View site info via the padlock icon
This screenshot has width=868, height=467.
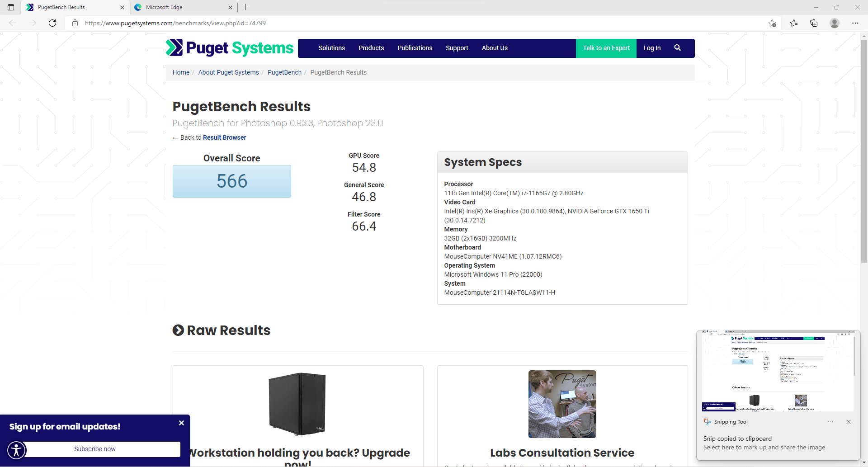pos(75,23)
